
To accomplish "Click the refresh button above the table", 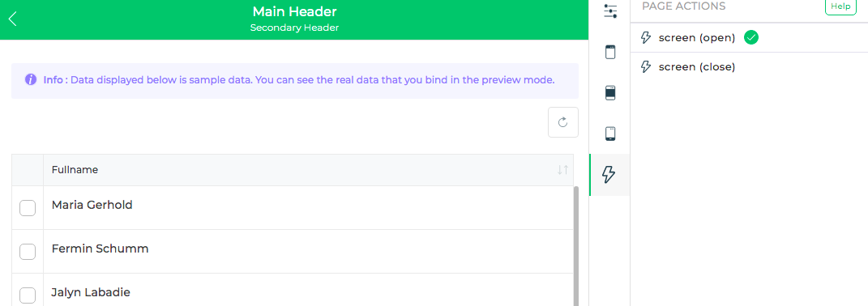I will pos(563,122).
